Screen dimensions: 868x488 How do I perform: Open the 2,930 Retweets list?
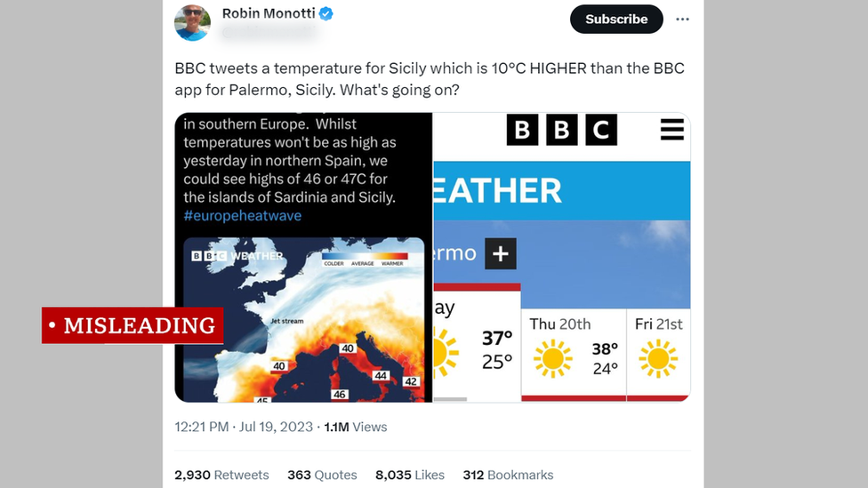(221, 476)
